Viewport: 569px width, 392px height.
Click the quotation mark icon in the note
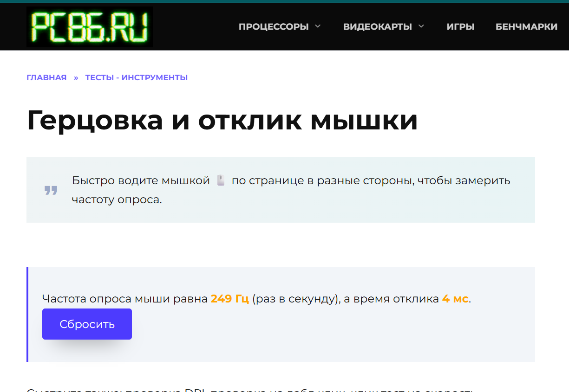(x=51, y=190)
